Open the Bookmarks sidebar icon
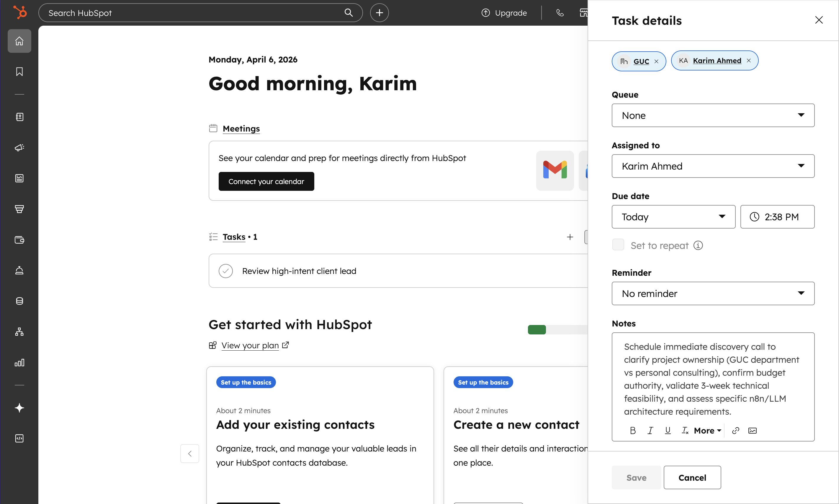Image resolution: width=839 pixels, height=504 pixels. click(19, 72)
